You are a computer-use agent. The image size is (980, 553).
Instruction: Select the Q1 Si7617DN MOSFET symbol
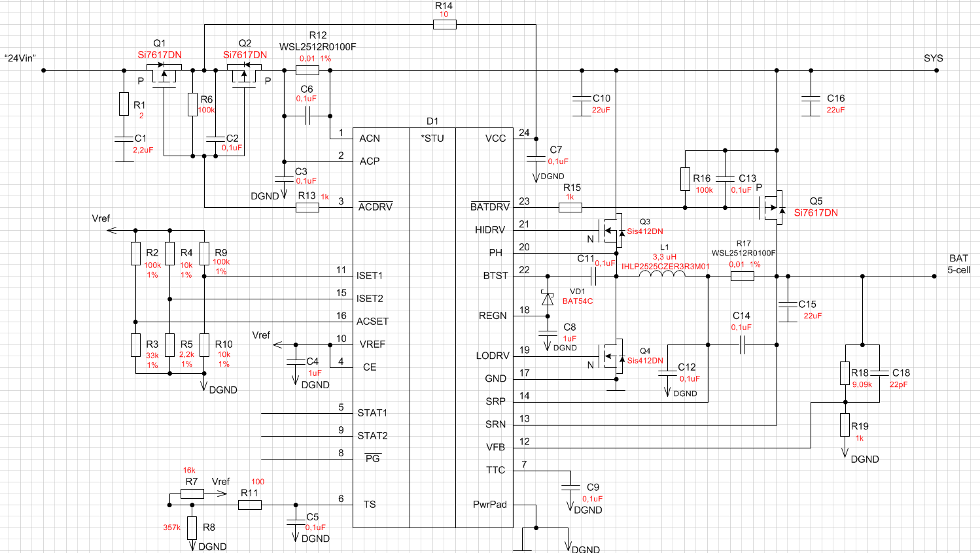pos(164,75)
